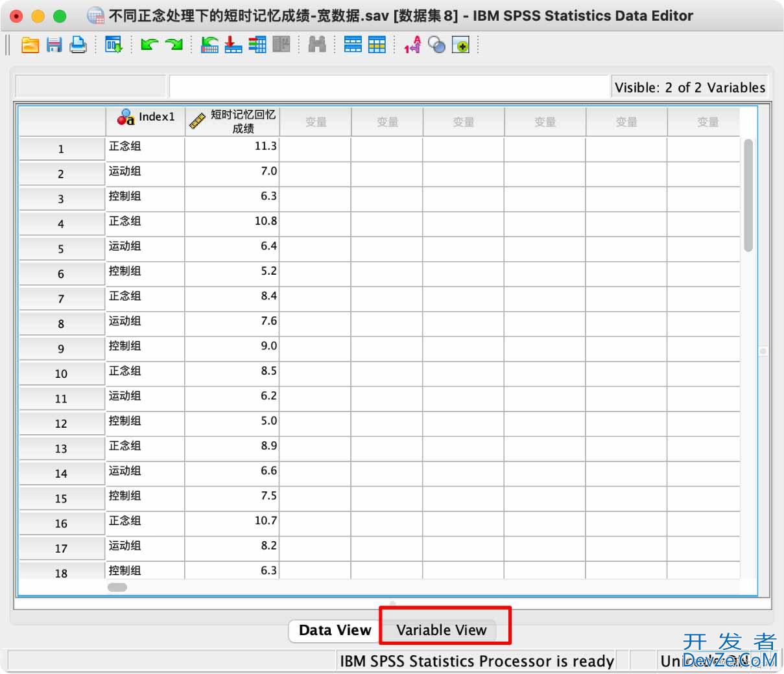Toggle Value Labels icon

point(412,45)
